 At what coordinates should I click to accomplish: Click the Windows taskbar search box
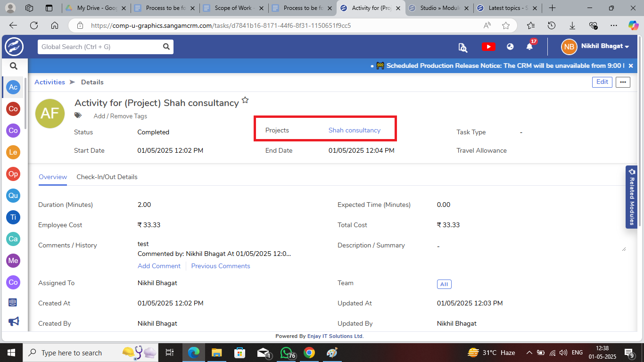point(90,353)
